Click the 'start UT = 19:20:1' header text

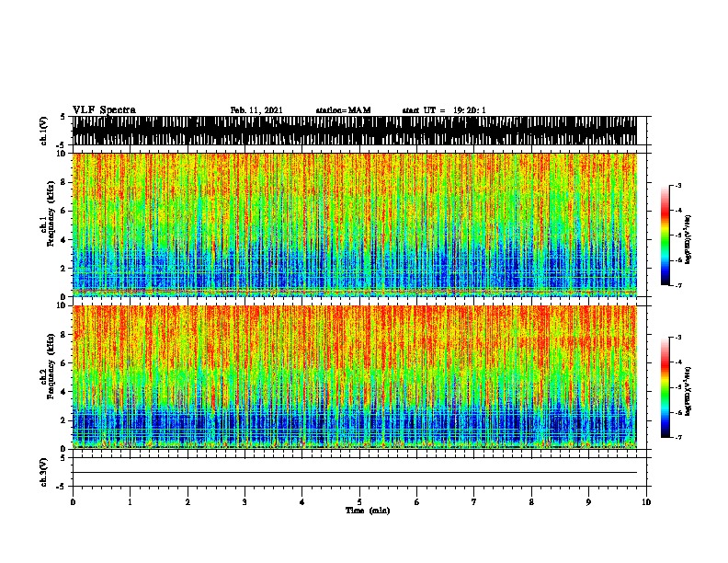click(444, 110)
